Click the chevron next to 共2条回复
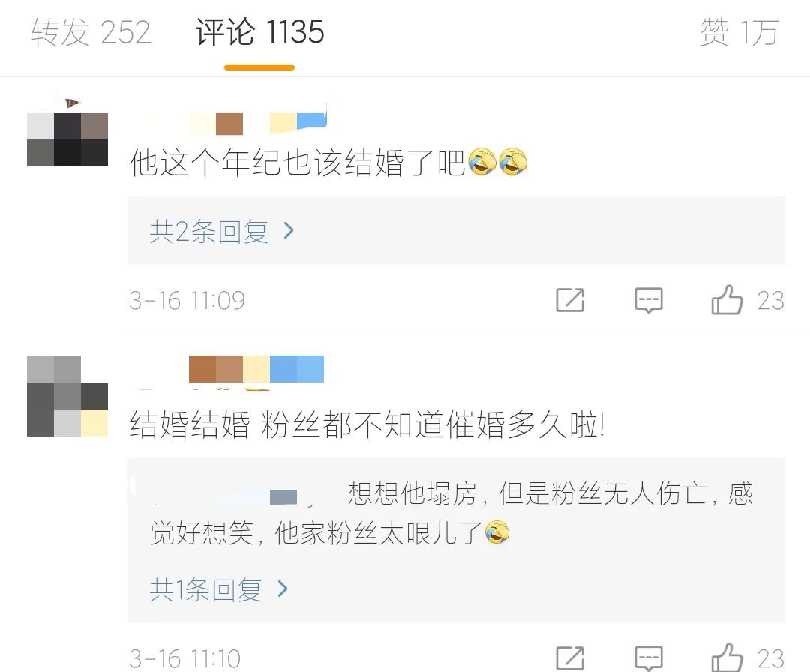The width and height of the screenshot is (810, 672). point(289,230)
